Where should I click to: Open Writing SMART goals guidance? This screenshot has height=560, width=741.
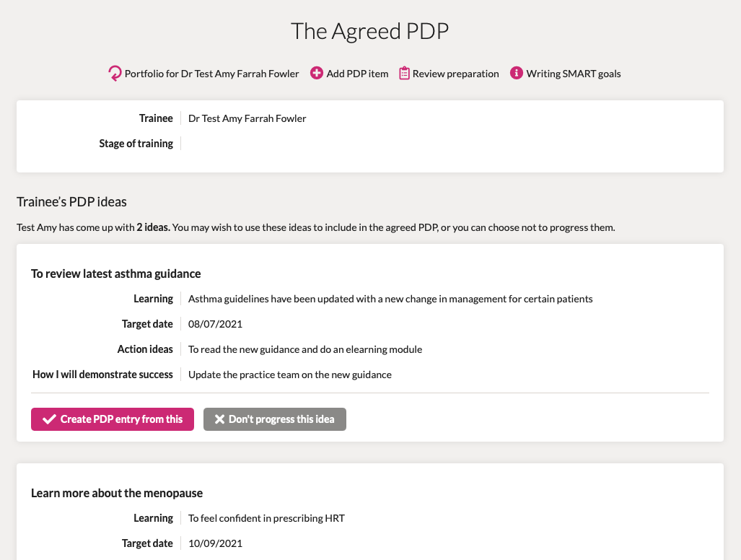[x=574, y=74]
